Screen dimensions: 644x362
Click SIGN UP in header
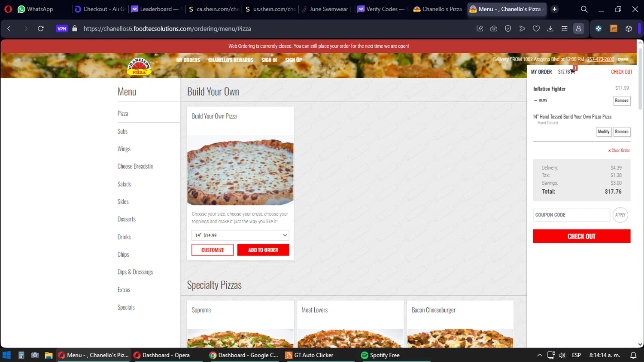294,60
